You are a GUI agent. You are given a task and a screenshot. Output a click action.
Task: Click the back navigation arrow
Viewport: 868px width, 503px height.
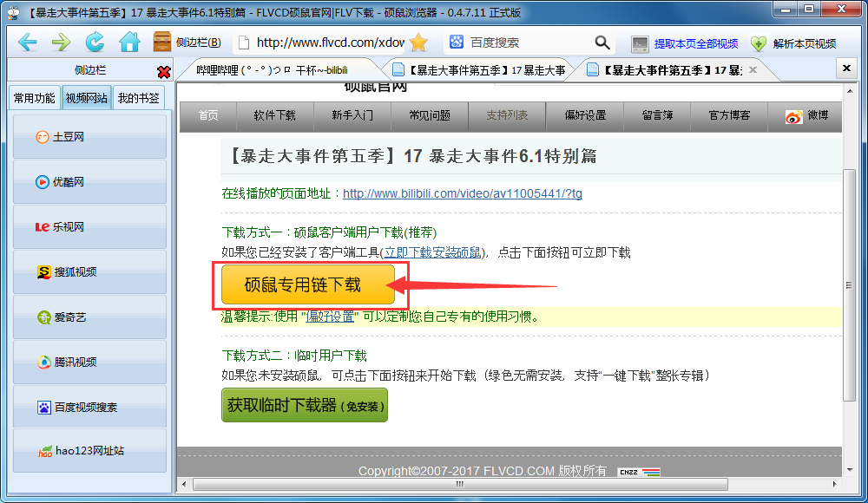click(x=28, y=41)
